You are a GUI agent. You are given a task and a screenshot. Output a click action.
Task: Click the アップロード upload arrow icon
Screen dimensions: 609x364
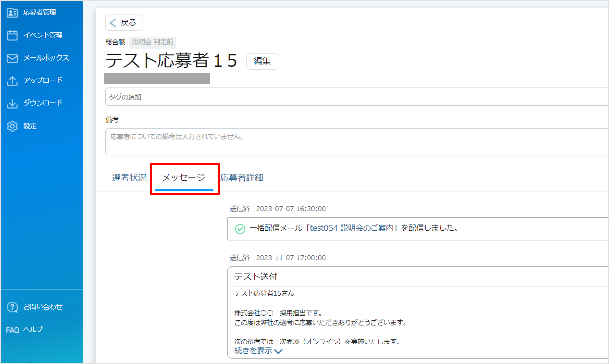(x=12, y=81)
